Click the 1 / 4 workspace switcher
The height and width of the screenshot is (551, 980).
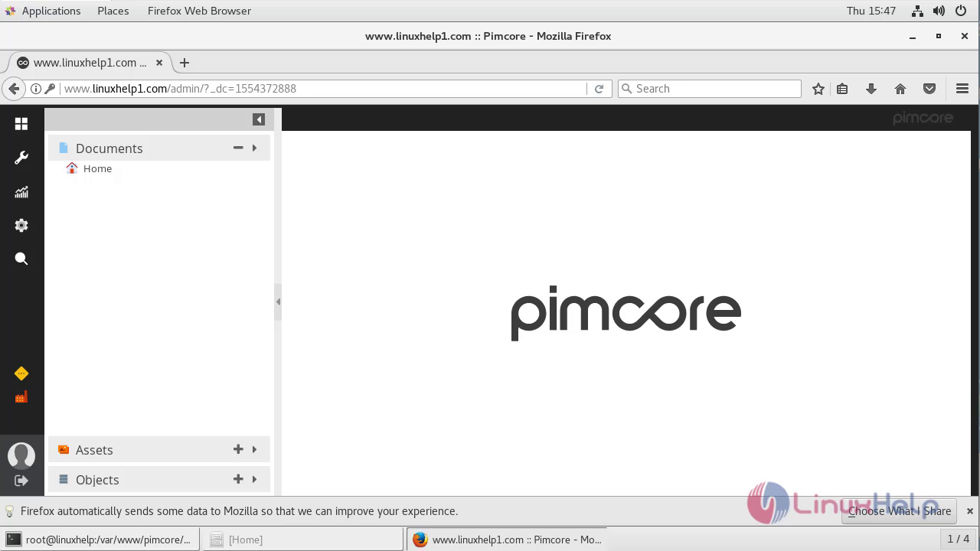point(959,540)
